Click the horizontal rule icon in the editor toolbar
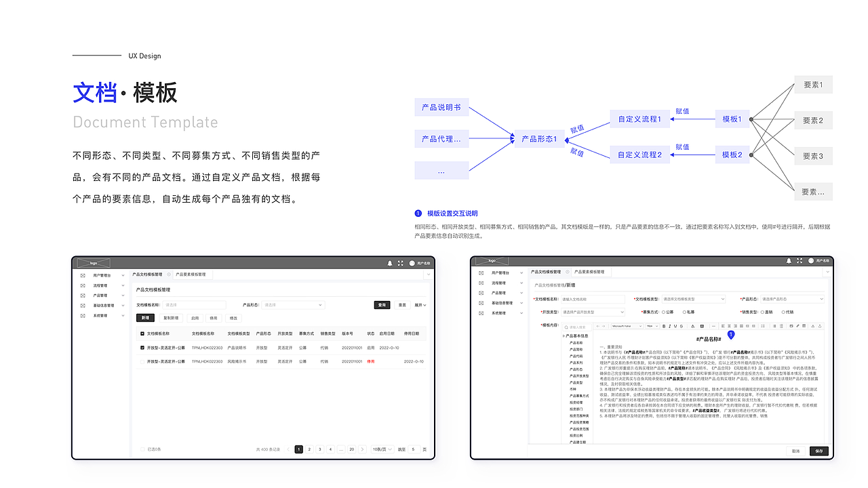This screenshot has width=868, height=488. [x=713, y=326]
